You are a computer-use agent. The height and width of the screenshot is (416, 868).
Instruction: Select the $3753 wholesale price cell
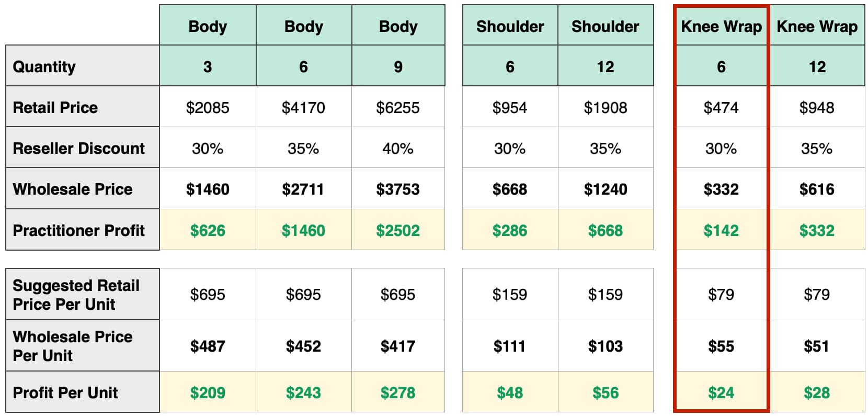[x=398, y=189]
